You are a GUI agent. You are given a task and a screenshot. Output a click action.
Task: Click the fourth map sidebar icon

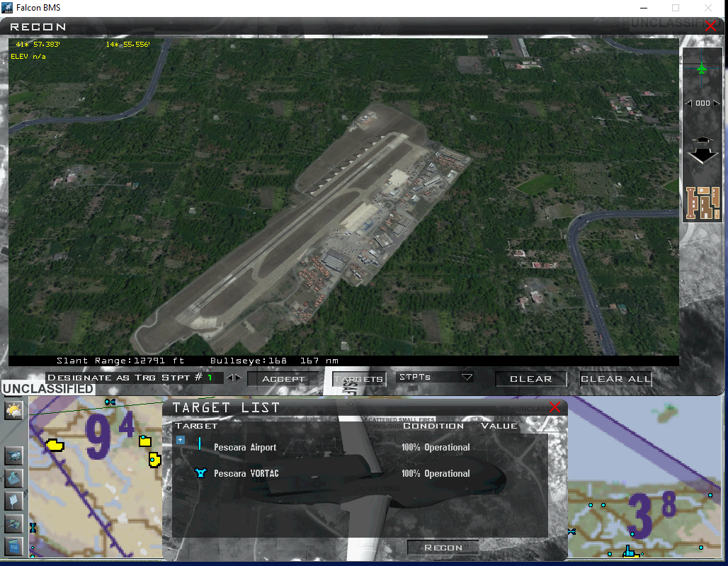click(13, 501)
